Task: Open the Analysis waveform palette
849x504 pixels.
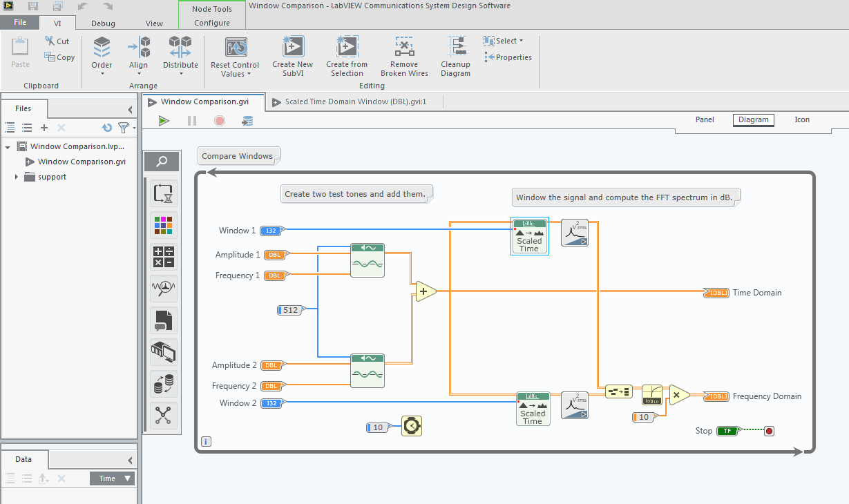Action: pyautogui.click(x=164, y=289)
